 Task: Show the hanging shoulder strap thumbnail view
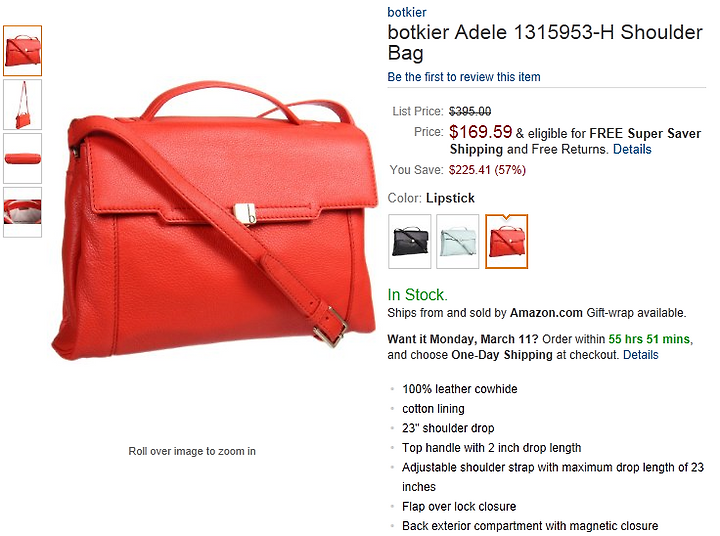(22, 104)
